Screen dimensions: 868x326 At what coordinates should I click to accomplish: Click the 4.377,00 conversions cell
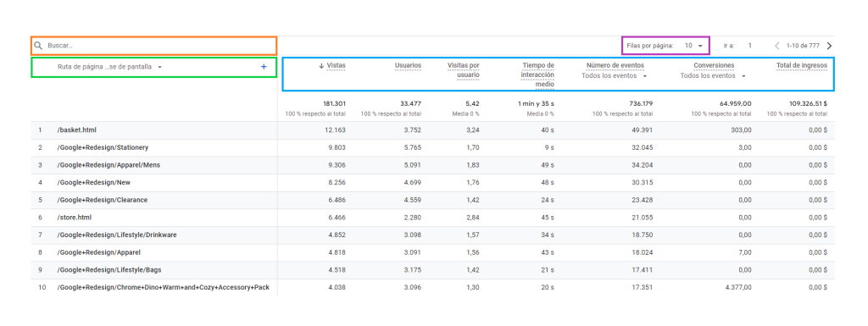click(738, 288)
